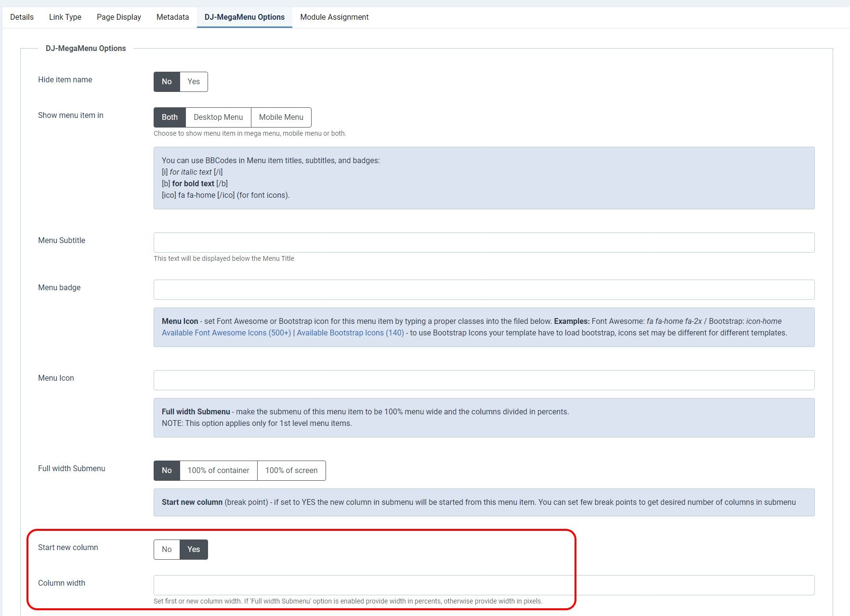Screen dimensions: 850x616
Task: Click the 'Menu Subtitle' label
Action: pos(62,241)
